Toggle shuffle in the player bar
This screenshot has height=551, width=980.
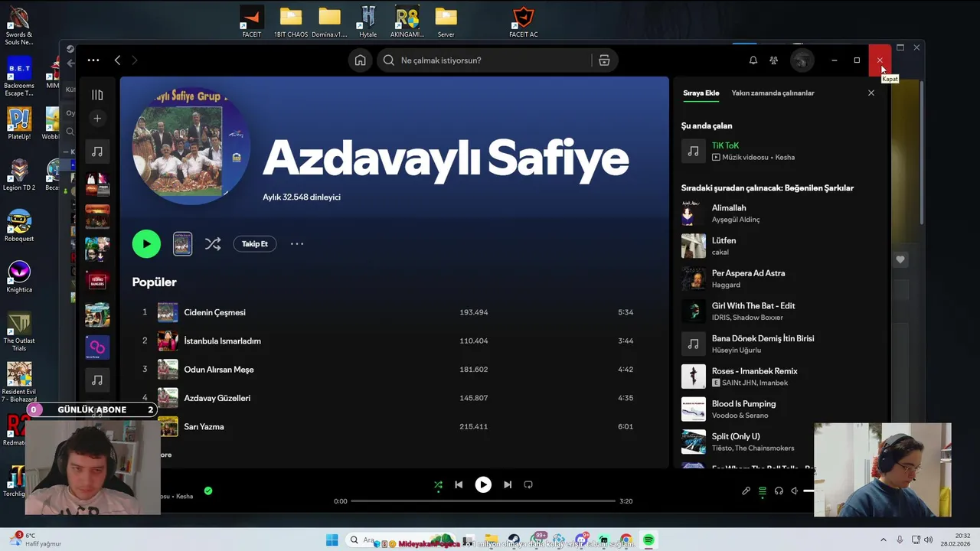tap(438, 484)
